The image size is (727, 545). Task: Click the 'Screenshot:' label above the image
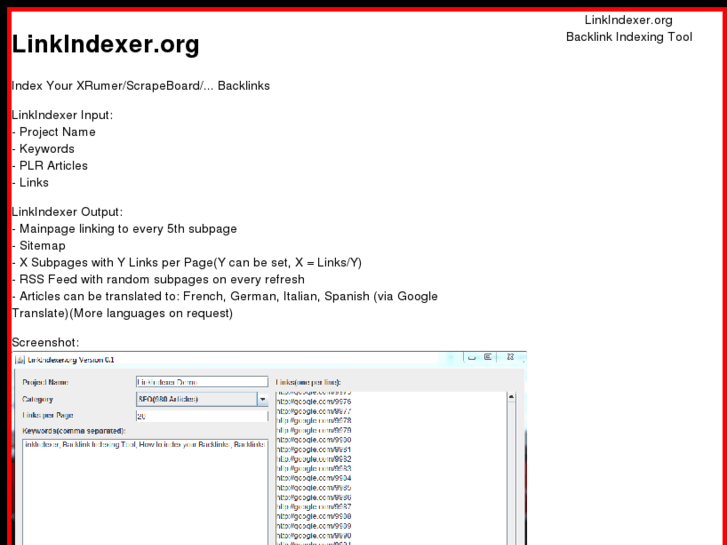tap(45, 343)
